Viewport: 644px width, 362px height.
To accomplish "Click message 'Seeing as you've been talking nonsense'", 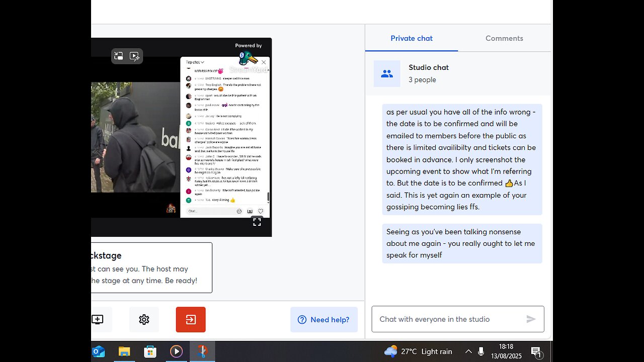I will coord(462,243).
